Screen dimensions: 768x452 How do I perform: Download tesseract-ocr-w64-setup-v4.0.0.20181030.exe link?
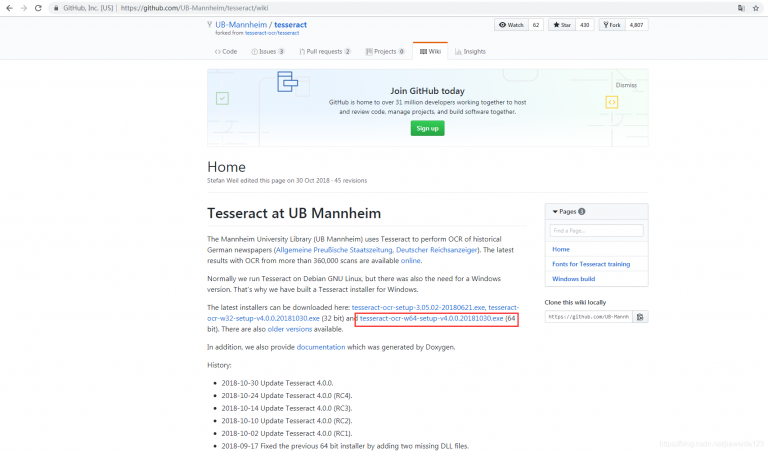[431, 318]
